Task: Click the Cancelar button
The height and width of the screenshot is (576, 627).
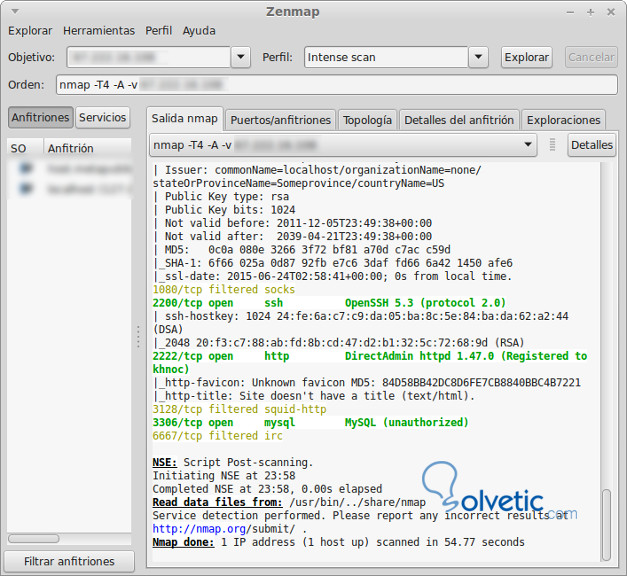Action: click(591, 57)
